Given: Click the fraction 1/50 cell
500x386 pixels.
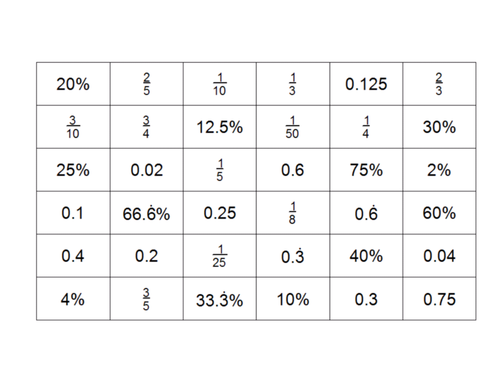Looking at the screenshot, I should (x=293, y=127).
